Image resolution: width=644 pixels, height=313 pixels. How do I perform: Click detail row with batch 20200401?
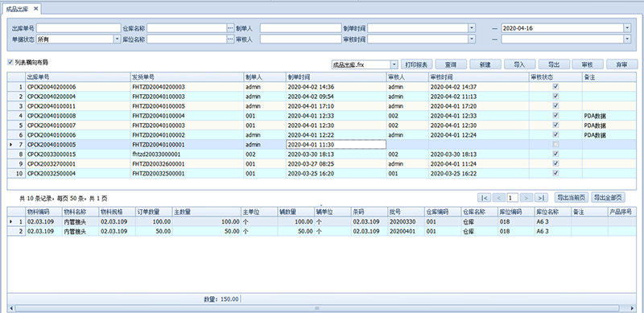(x=322, y=231)
